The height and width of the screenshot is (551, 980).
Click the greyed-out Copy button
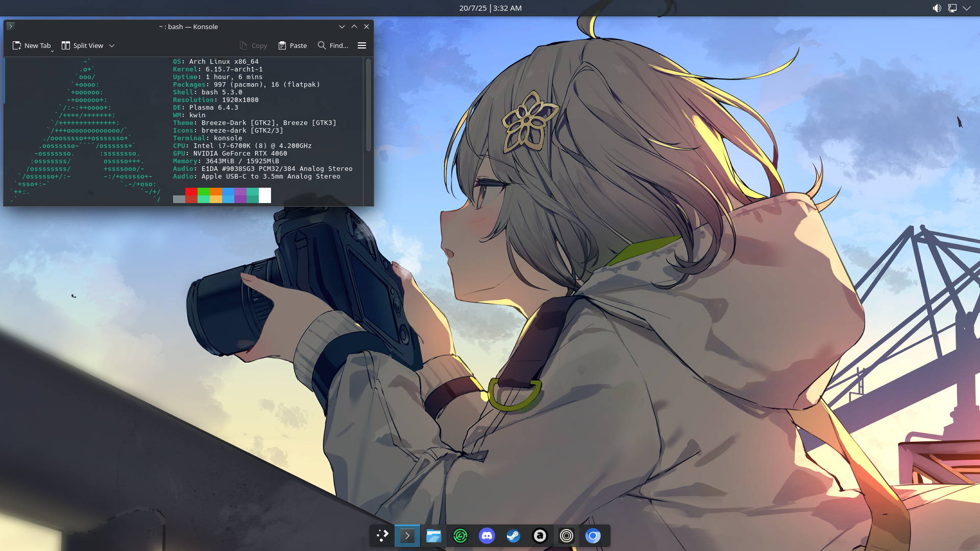point(253,45)
